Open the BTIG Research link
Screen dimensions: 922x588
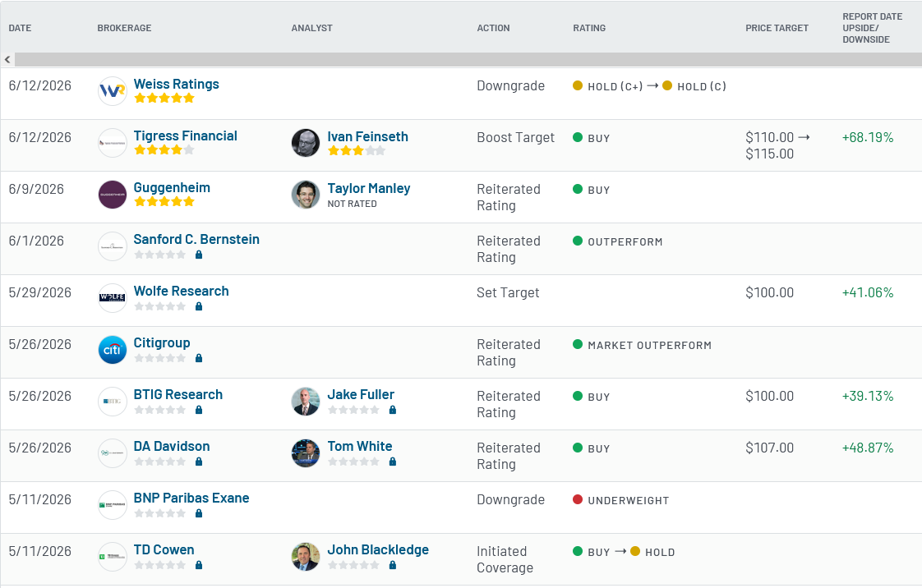click(178, 394)
